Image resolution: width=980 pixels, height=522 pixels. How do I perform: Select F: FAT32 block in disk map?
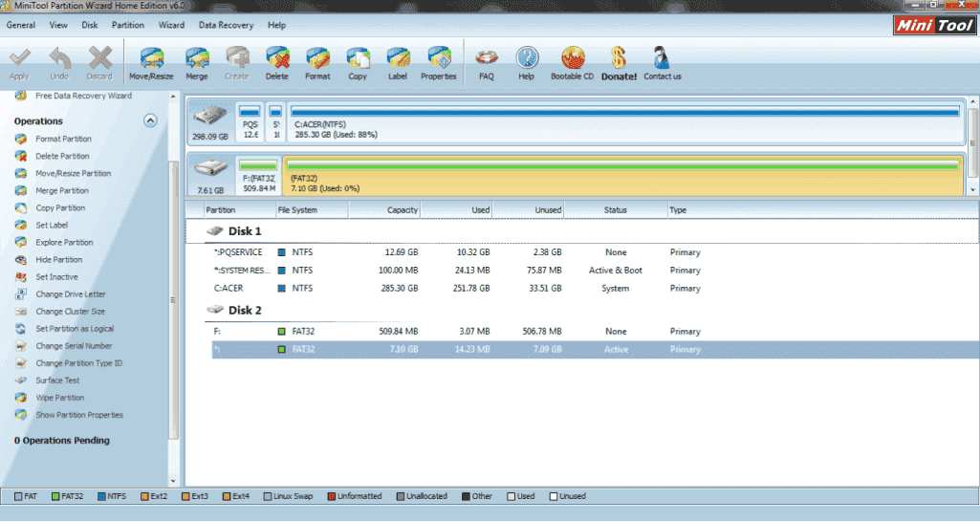[x=259, y=176]
